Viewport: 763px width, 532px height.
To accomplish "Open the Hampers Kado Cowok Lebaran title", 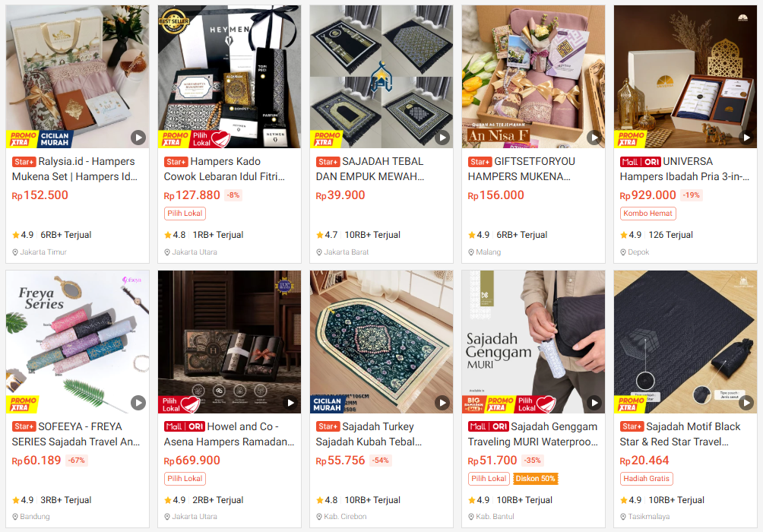I will pos(224,169).
